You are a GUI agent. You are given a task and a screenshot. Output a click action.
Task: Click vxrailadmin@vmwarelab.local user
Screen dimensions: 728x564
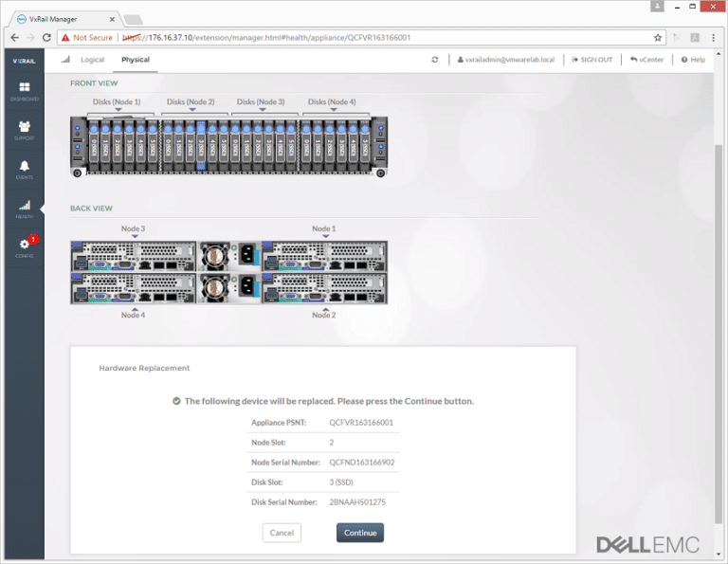click(506, 60)
